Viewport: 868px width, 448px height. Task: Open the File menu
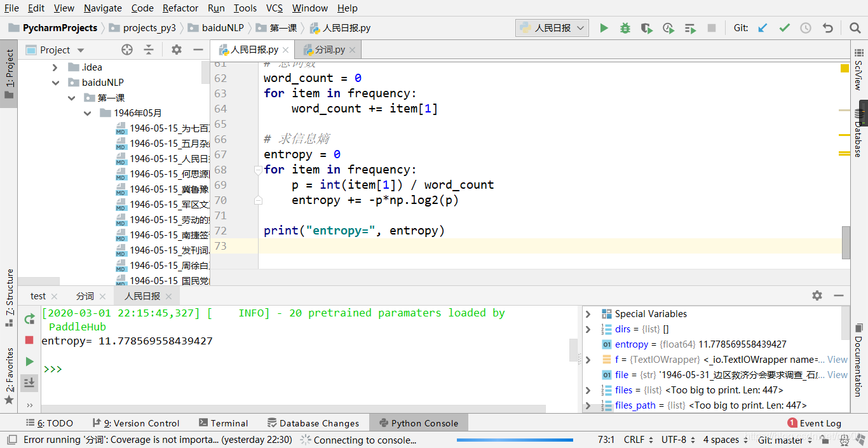click(x=11, y=8)
